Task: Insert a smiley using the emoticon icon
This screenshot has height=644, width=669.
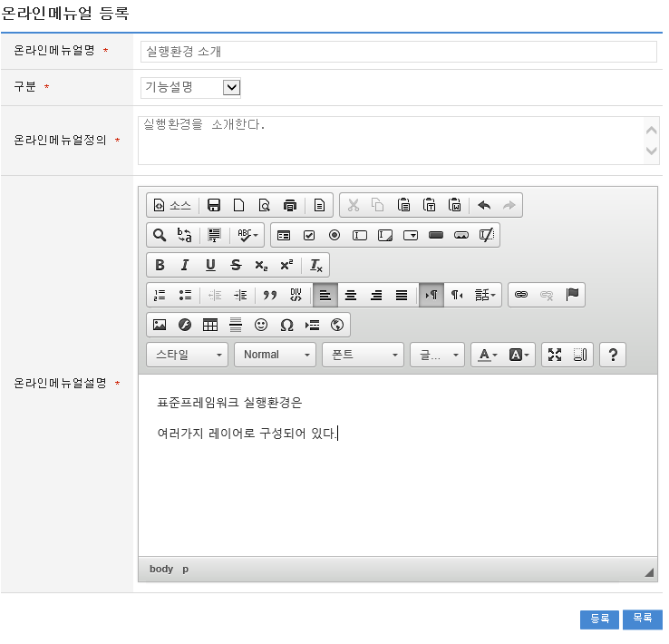Action: tap(261, 325)
